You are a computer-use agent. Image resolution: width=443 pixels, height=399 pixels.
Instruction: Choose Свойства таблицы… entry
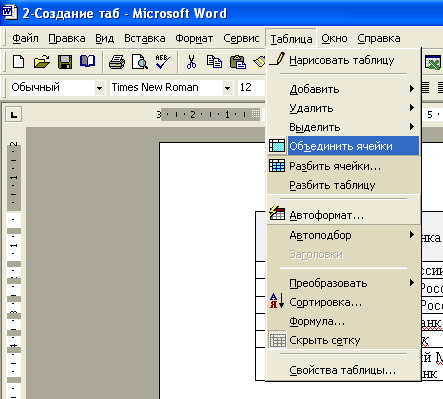click(343, 370)
